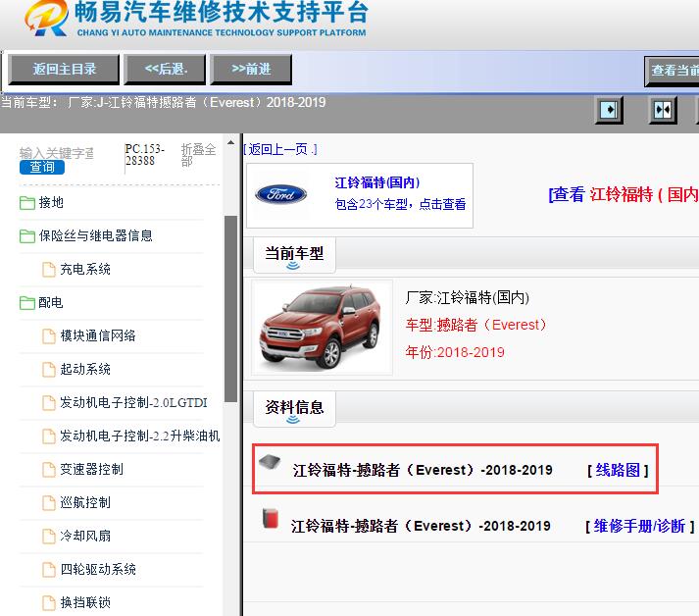Click the page icon next to 冷却风扇

(x=49, y=536)
